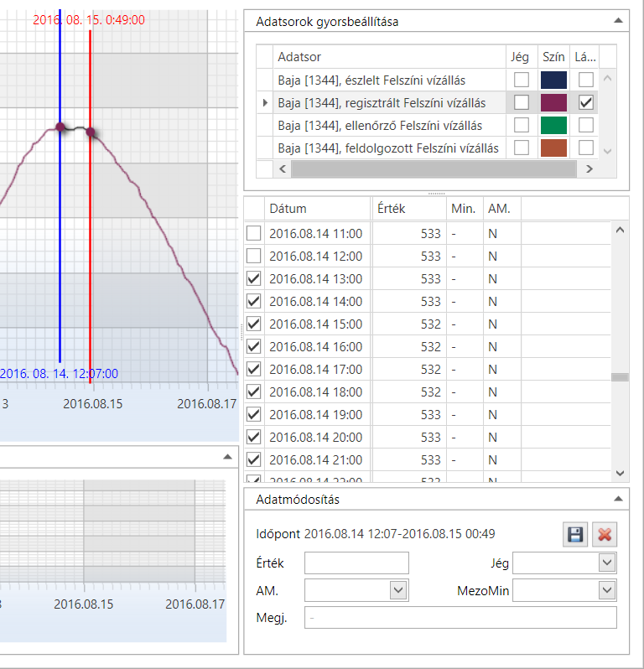The height and width of the screenshot is (669, 644).
Task: Click into the Megj. comment field
Action: (x=460, y=617)
